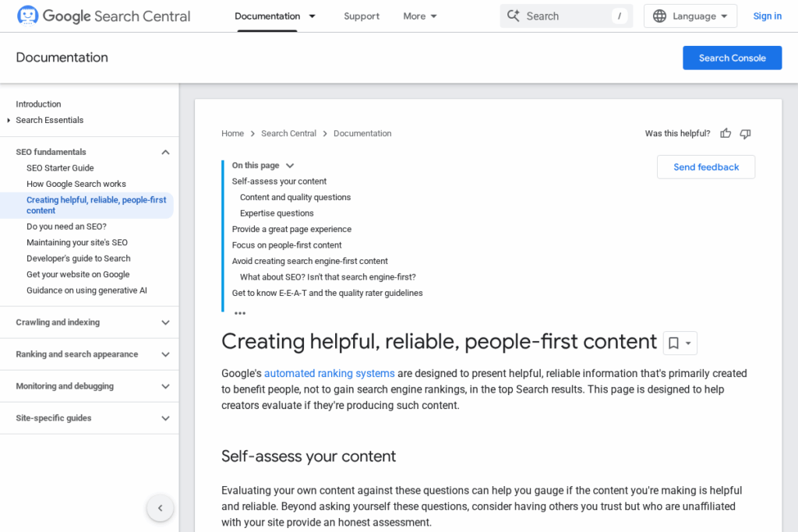Click the search magnifier icon in header

tap(514, 16)
